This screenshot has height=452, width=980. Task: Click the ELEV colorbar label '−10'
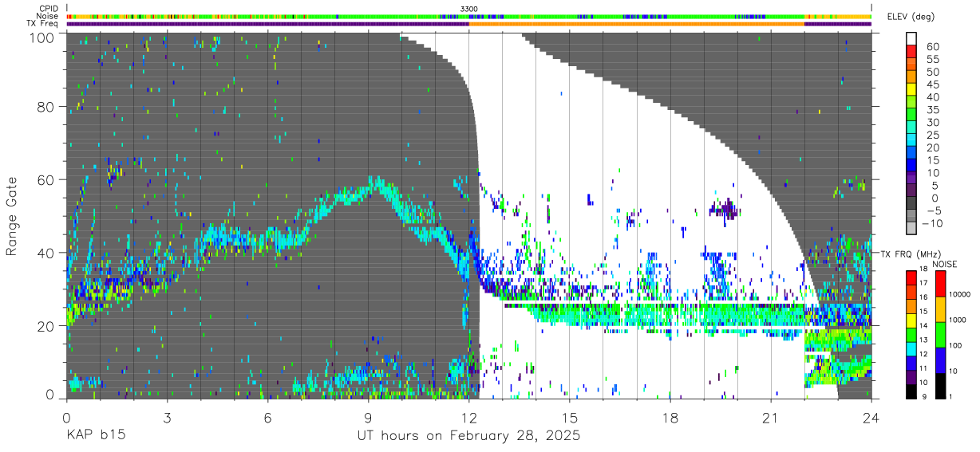(x=934, y=224)
